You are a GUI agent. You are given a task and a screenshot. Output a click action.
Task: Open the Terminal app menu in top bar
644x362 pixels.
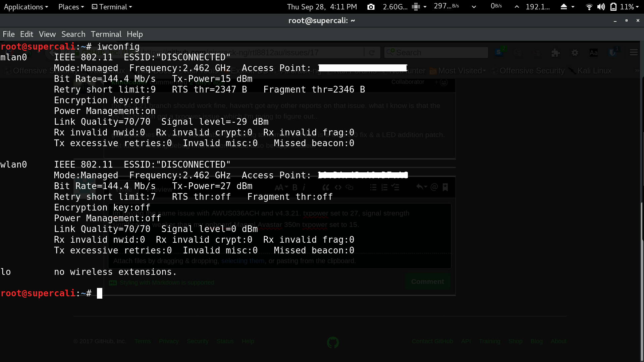coord(112,7)
